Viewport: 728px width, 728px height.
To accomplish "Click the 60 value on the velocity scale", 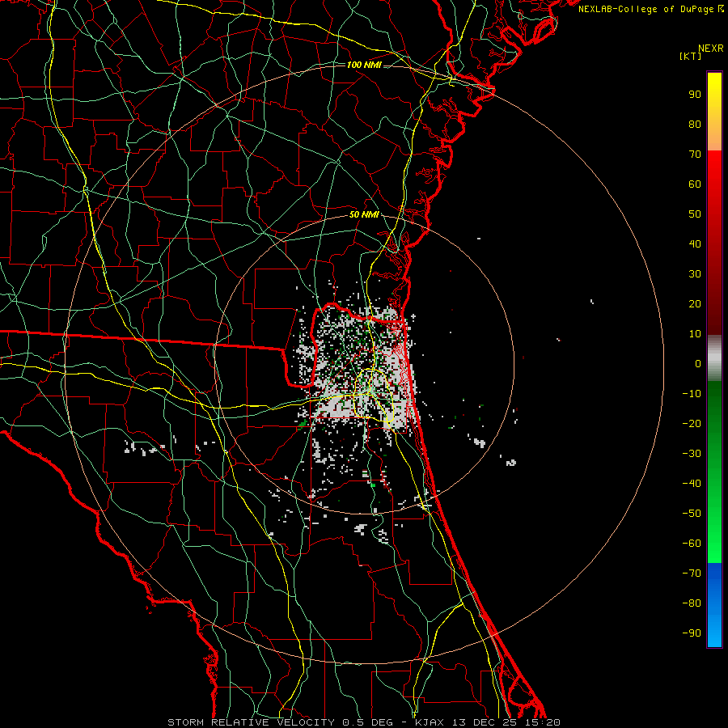I will point(695,184).
